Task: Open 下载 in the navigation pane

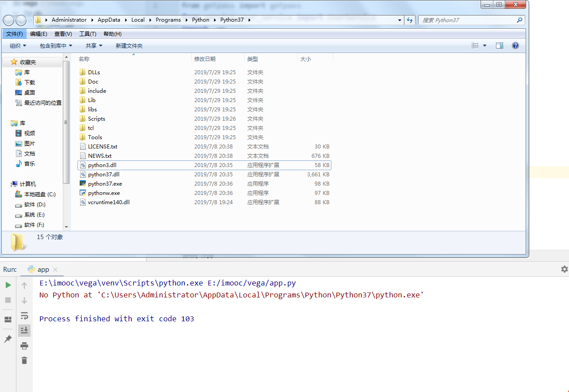Action: pos(30,82)
